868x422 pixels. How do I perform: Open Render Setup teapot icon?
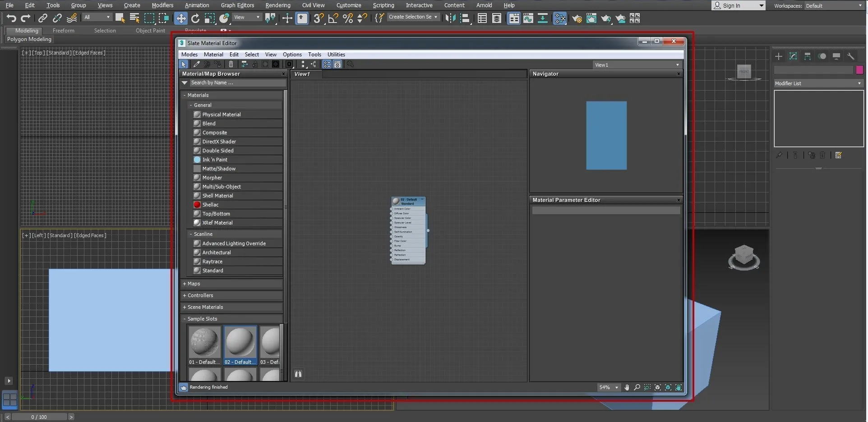pyautogui.click(x=577, y=18)
